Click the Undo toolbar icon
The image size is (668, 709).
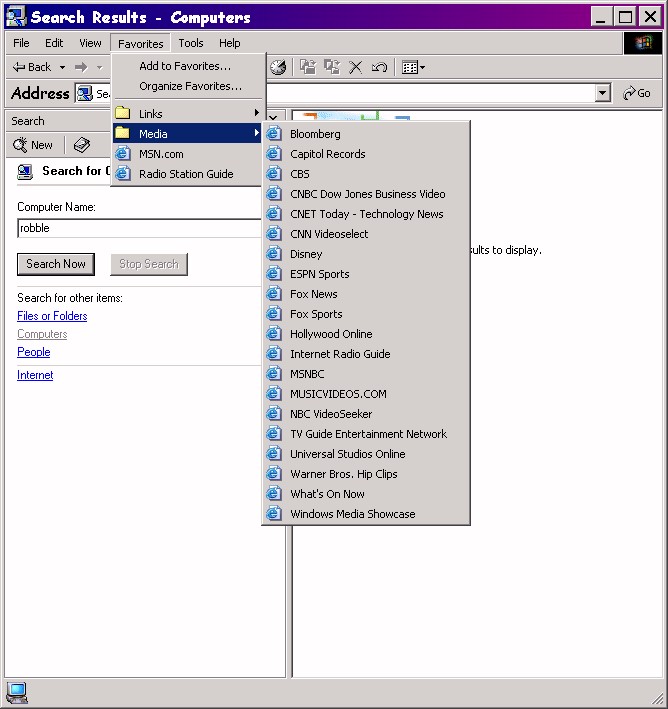[379, 67]
